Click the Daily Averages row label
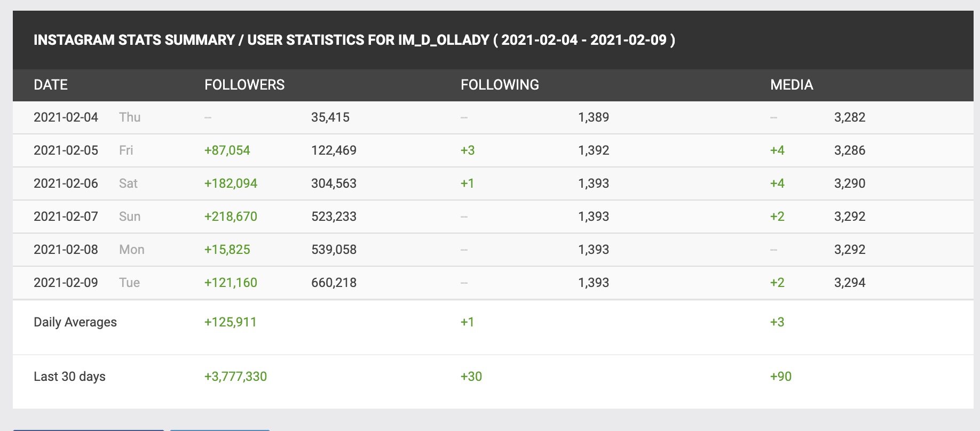The width and height of the screenshot is (980, 431). coord(75,322)
